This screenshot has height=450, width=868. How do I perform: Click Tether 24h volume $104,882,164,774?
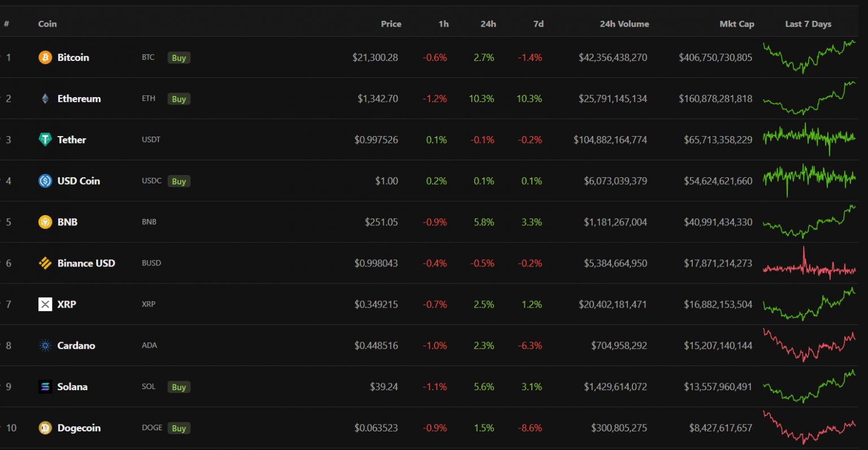click(610, 139)
